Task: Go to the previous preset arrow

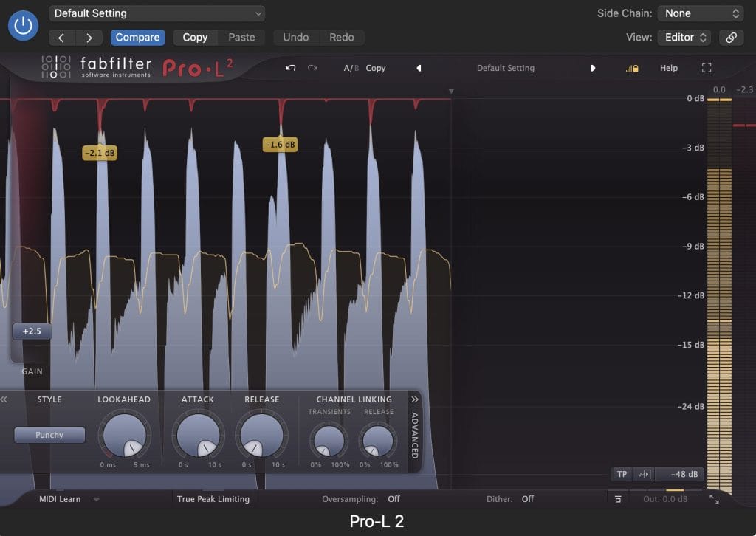Action: 419,68
